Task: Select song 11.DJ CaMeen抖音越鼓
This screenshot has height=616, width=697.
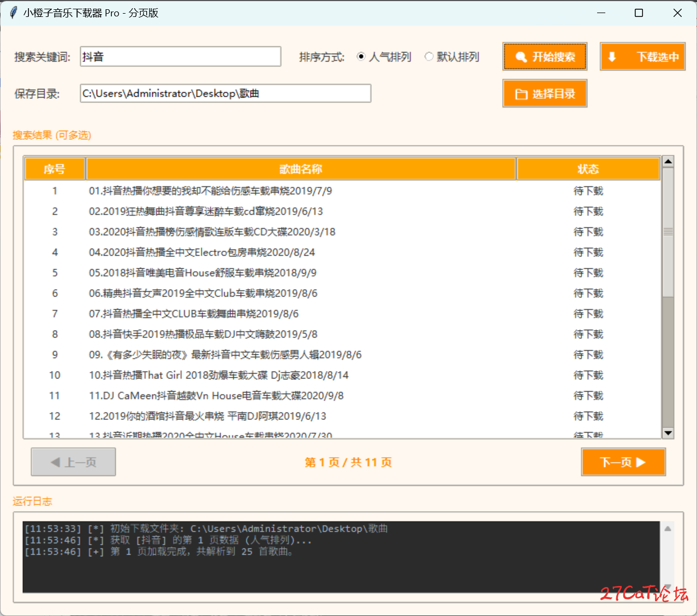Action: tap(342, 395)
